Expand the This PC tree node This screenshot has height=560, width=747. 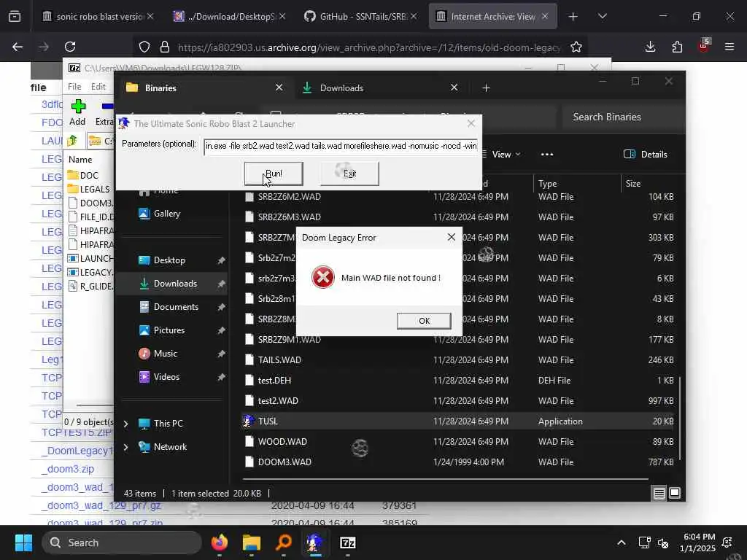[x=125, y=424]
